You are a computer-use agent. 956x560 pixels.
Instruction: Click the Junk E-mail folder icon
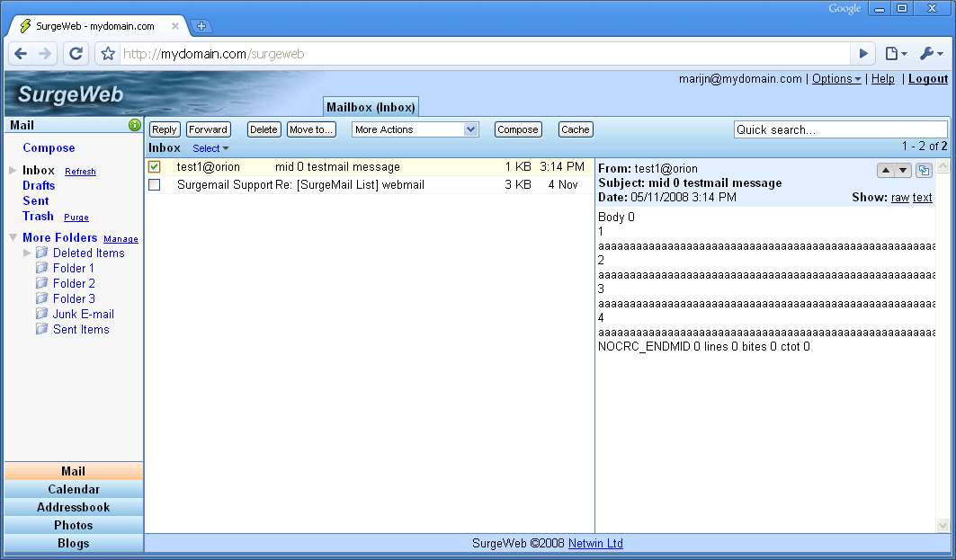coord(41,314)
